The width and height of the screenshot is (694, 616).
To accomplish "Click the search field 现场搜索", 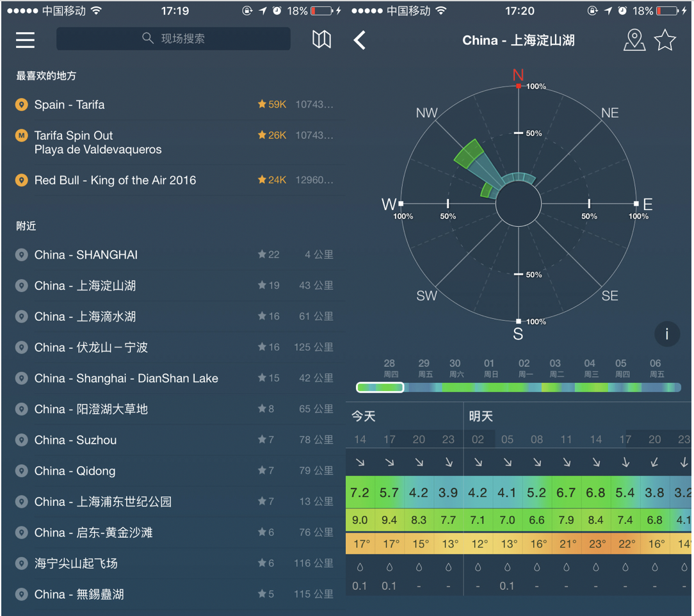I will [x=173, y=38].
